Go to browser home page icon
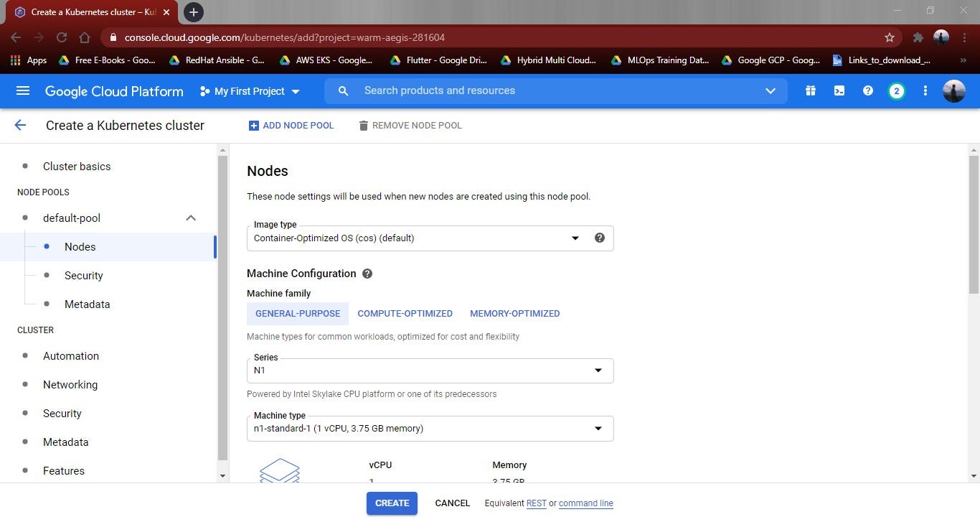Screen dimensions: 980x522 pos(85,37)
